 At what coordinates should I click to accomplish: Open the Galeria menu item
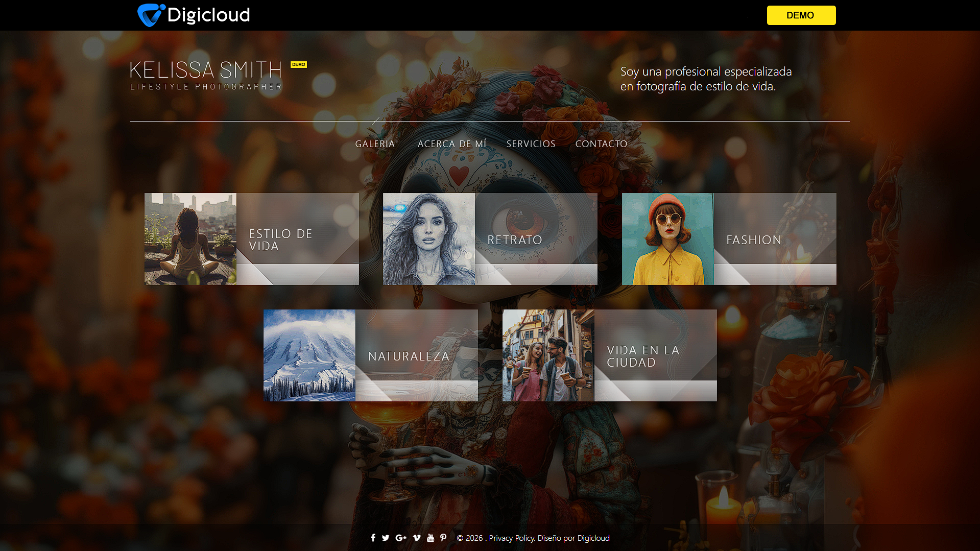click(x=375, y=144)
